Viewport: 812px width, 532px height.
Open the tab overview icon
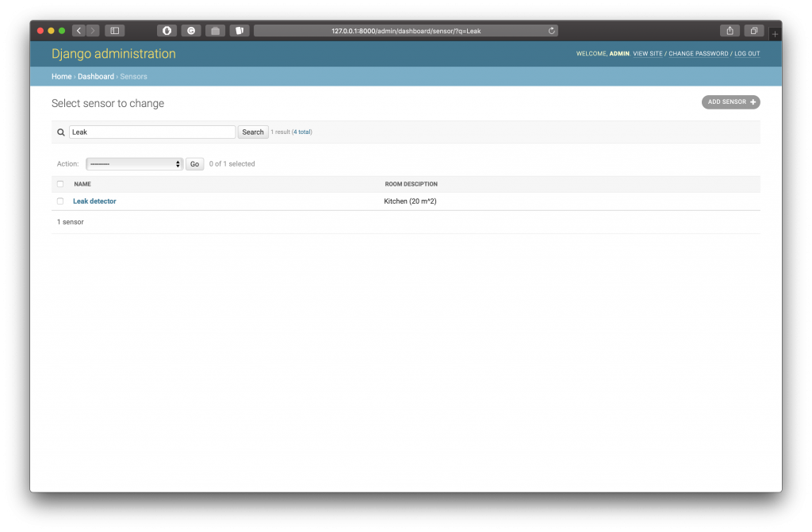[753, 30]
